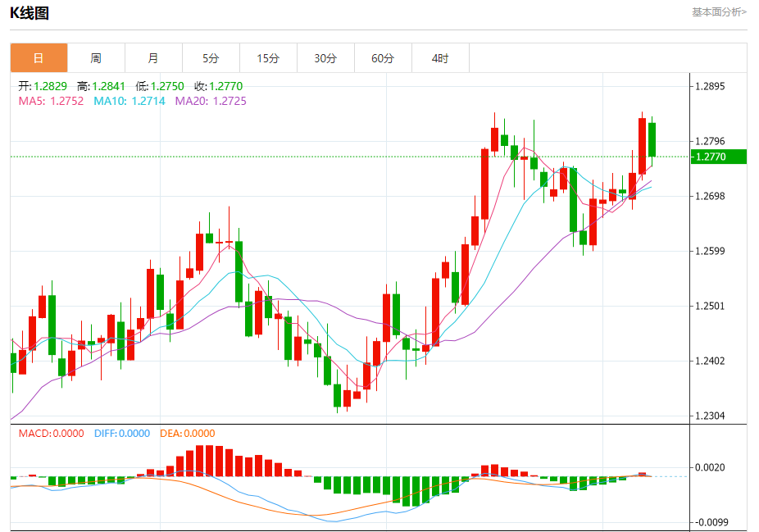This screenshot has height=532, width=759.
Task: Click the MA5: 1.2752 legend
Action: [51, 101]
